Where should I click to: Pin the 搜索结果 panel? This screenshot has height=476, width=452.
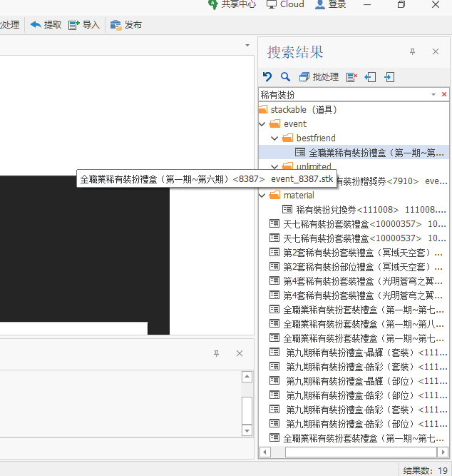(412, 52)
